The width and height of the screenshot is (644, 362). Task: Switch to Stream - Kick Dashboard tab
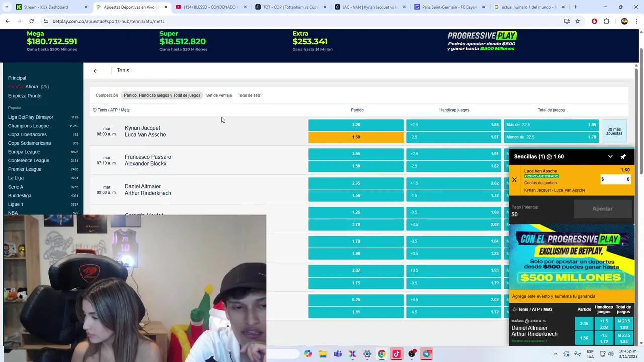50,7
